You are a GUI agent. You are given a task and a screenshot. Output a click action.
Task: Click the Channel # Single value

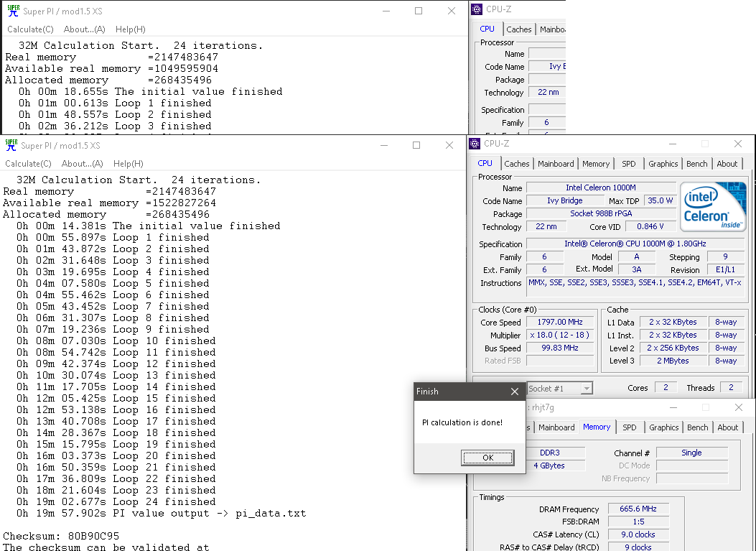click(x=691, y=453)
